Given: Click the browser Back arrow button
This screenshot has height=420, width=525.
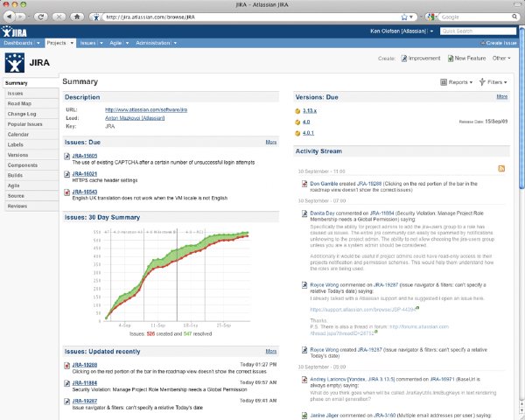Looking at the screenshot, I should click(9, 17).
